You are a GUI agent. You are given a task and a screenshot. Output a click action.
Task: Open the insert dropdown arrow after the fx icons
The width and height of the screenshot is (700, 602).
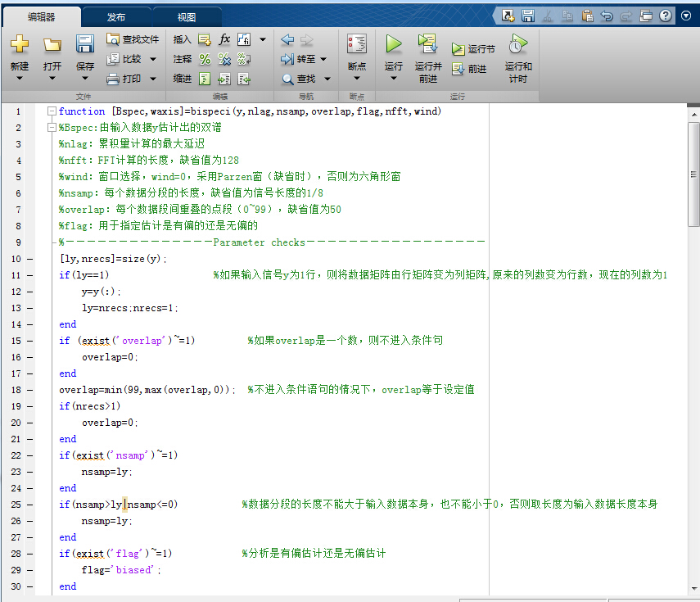263,40
